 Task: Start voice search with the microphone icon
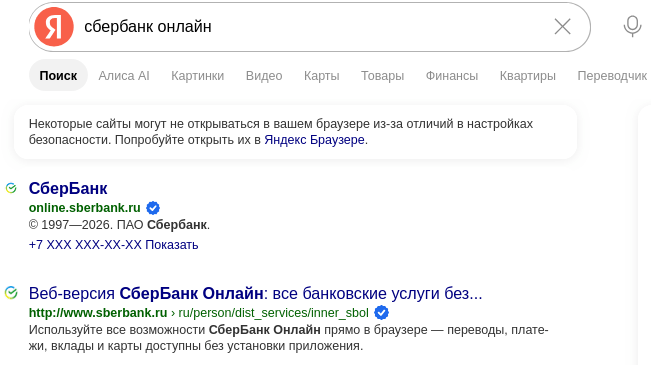(632, 26)
